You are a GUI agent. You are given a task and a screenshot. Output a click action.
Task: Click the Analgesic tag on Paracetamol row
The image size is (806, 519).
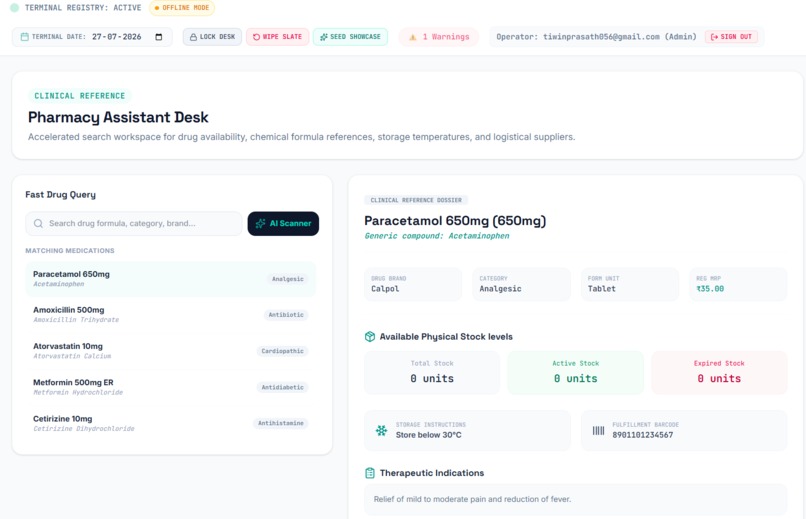pyautogui.click(x=287, y=279)
